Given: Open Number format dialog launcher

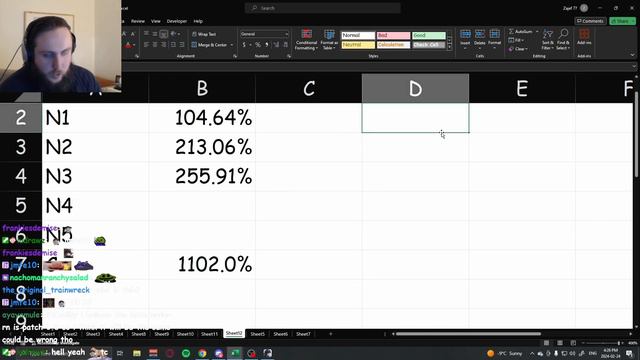Looking at the screenshot, I should [289, 56].
